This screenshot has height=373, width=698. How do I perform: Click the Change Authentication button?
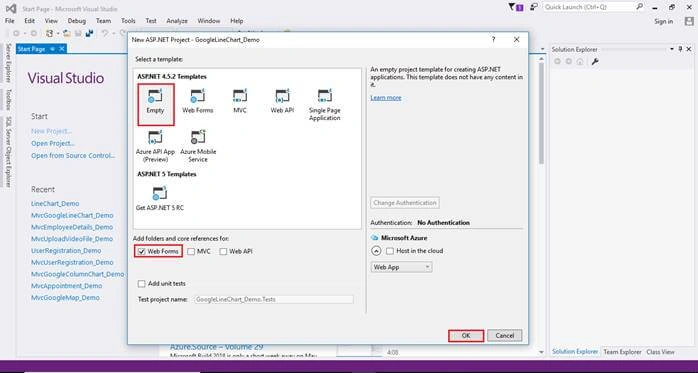(405, 203)
